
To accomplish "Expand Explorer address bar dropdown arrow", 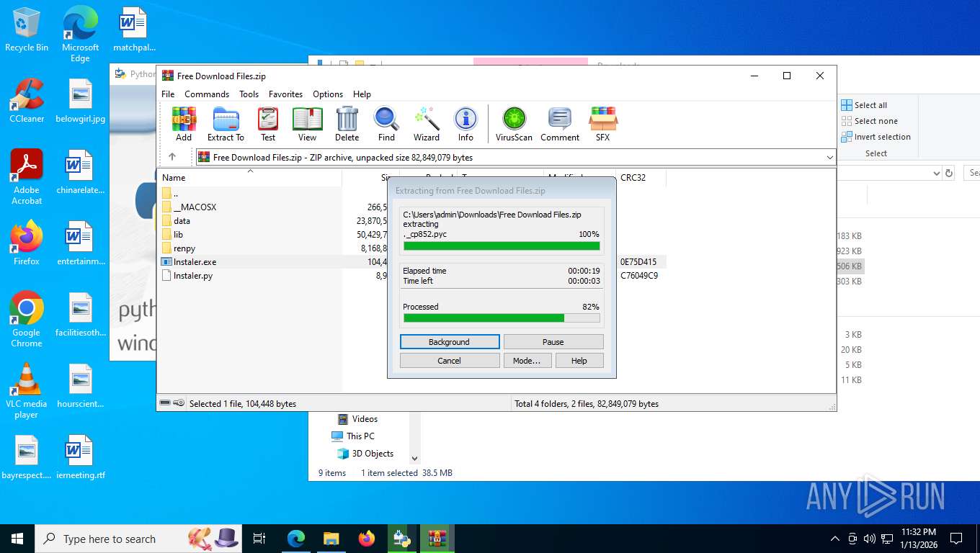I will 936,173.
